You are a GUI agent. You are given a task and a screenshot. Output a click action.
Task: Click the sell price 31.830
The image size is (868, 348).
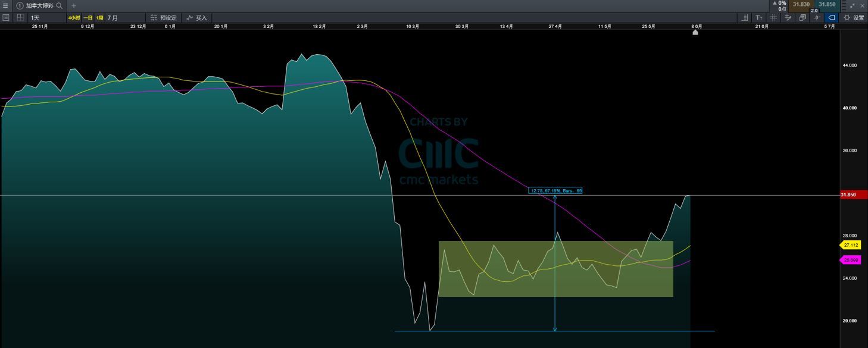pyautogui.click(x=801, y=4)
